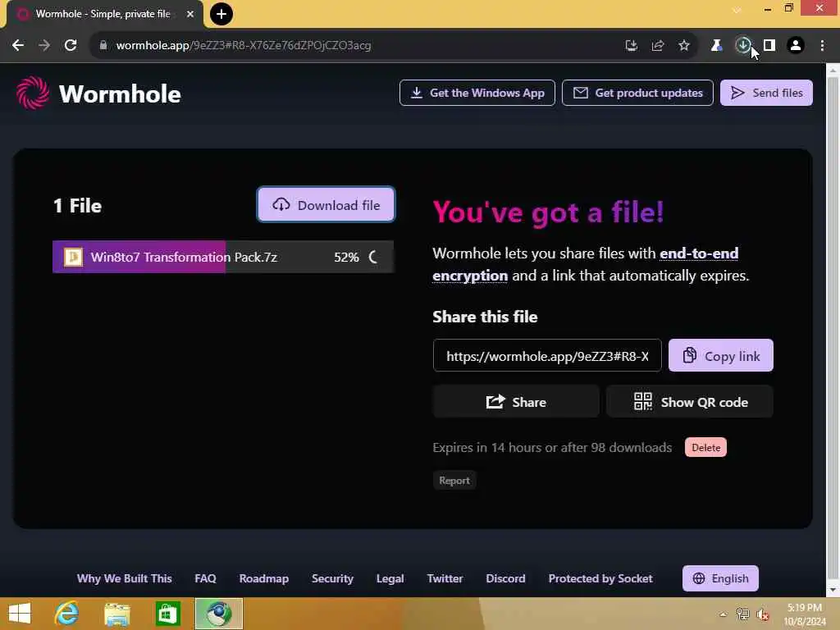This screenshot has width=840, height=630.
Task: Open the Twitter footer link
Action: point(445,578)
